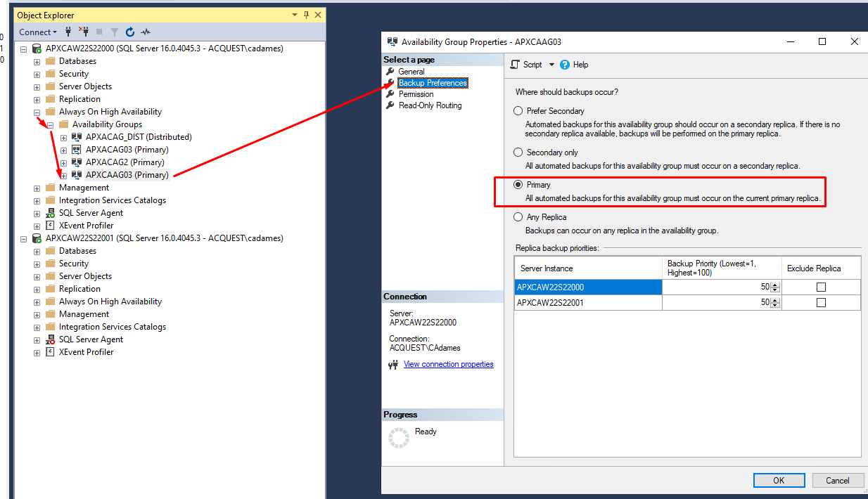The width and height of the screenshot is (868, 499).
Task: Click Integration Services Catalogs folder icon under APXCAW22S22000
Action: point(50,200)
